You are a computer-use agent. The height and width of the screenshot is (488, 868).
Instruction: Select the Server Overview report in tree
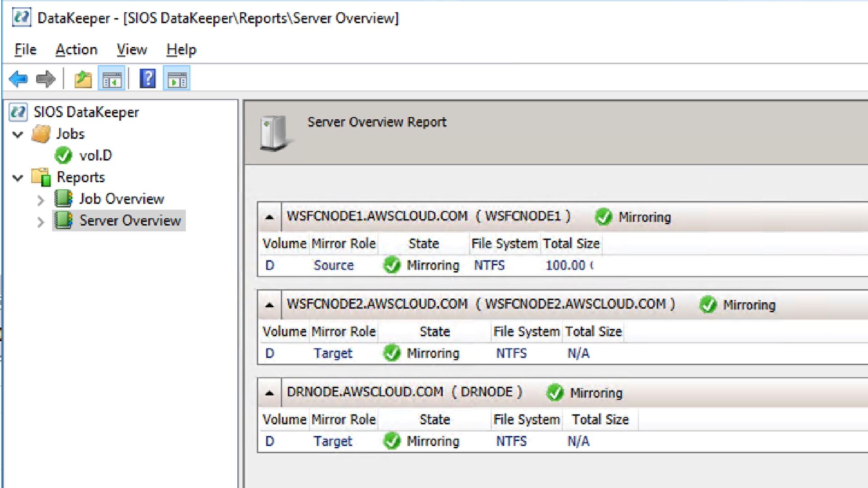[x=130, y=221]
